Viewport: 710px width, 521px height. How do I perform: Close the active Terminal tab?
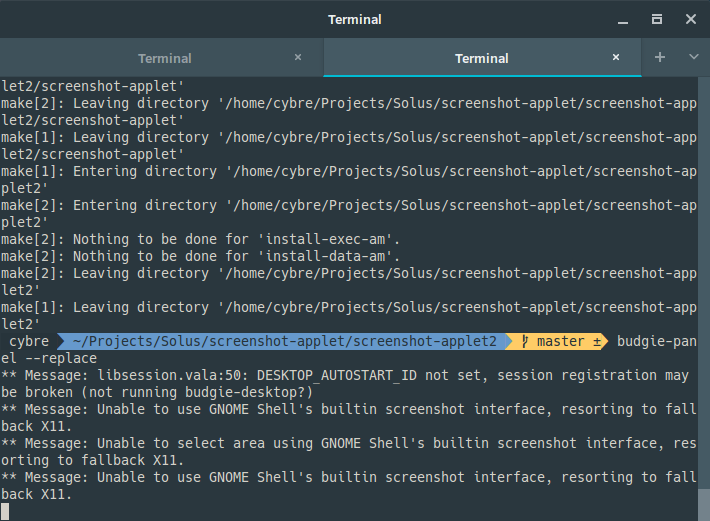tap(616, 57)
